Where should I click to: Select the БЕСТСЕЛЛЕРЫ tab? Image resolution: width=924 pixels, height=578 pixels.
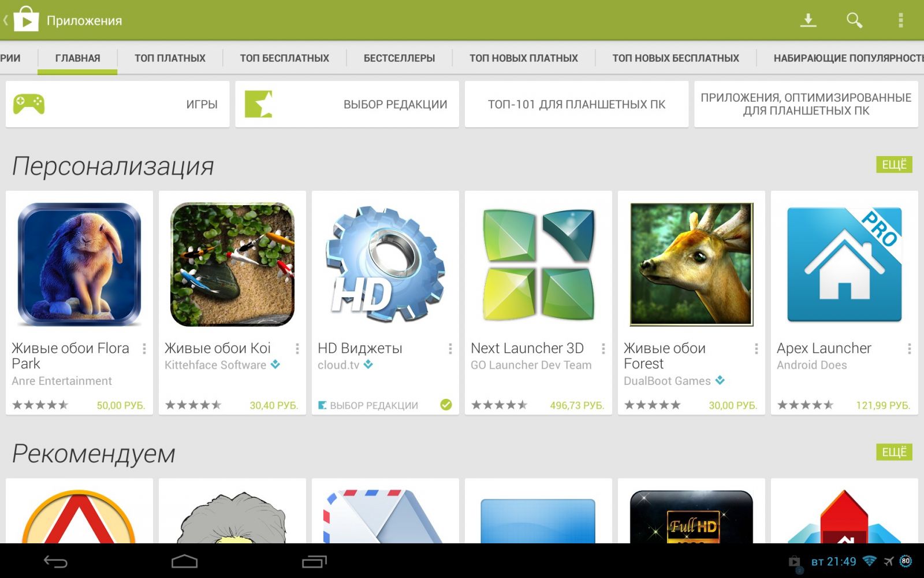coord(399,58)
